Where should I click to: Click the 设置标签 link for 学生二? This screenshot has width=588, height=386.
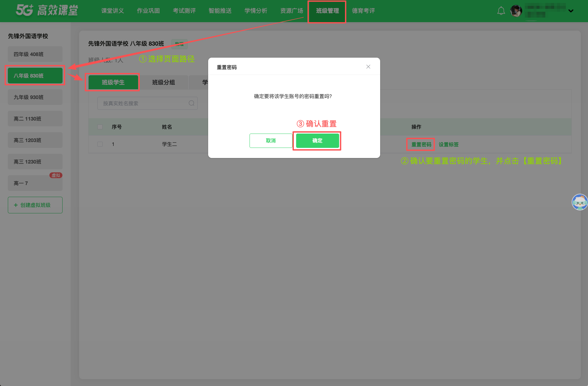(x=449, y=144)
